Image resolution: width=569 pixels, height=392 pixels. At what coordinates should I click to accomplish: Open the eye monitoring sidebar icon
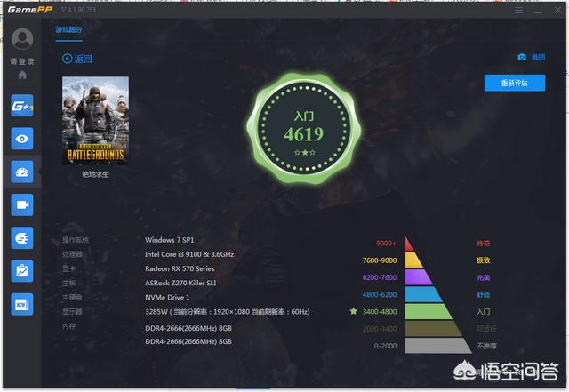click(22, 139)
